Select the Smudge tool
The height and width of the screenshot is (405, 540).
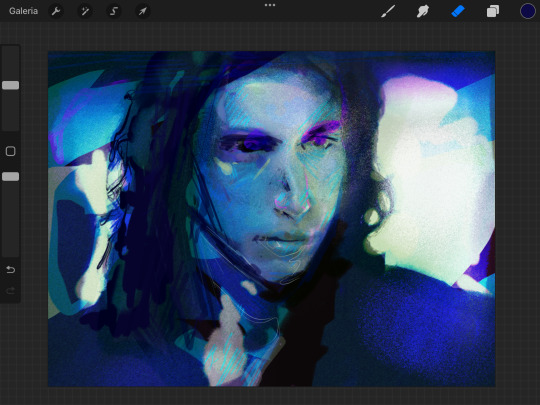[423, 11]
